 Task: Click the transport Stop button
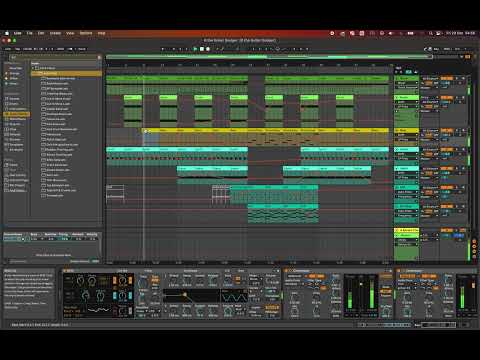point(202,49)
